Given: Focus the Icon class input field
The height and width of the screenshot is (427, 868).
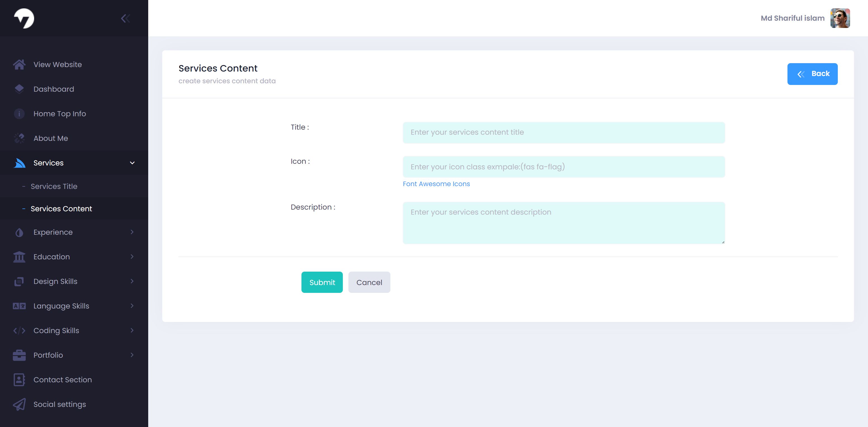Looking at the screenshot, I should [x=563, y=167].
